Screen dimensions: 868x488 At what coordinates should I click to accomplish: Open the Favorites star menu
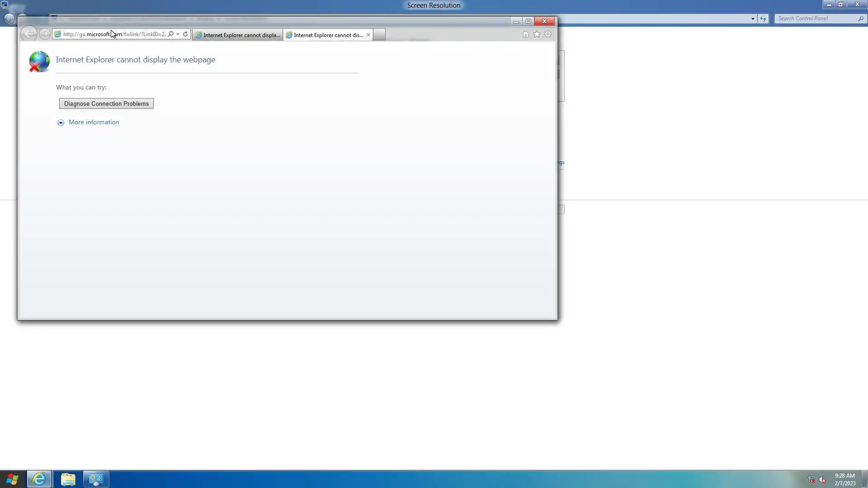pyautogui.click(x=537, y=34)
